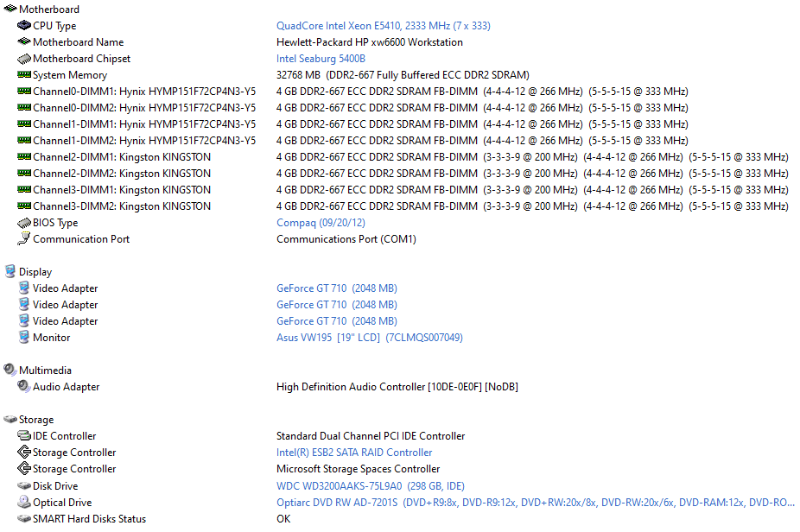Image resolution: width=800 pixels, height=532 pixels.
Task: Select the Communication Port label
Action: 81,239
